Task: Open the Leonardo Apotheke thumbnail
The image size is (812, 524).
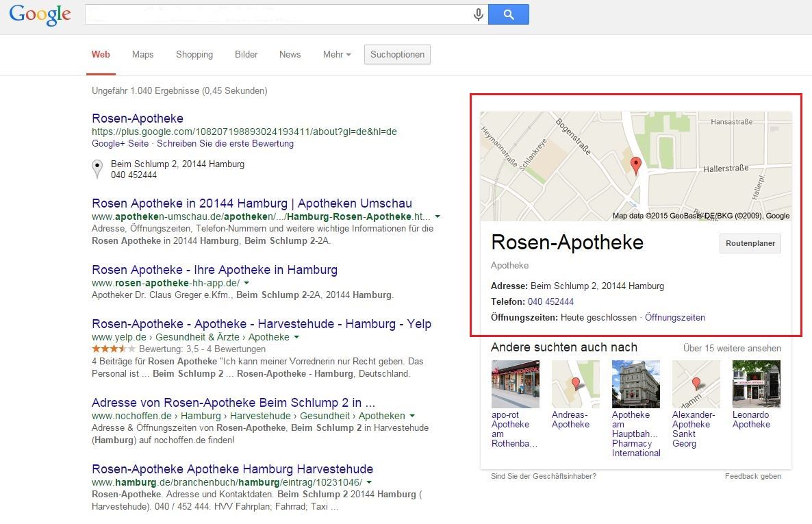Action: coord(756,384)
